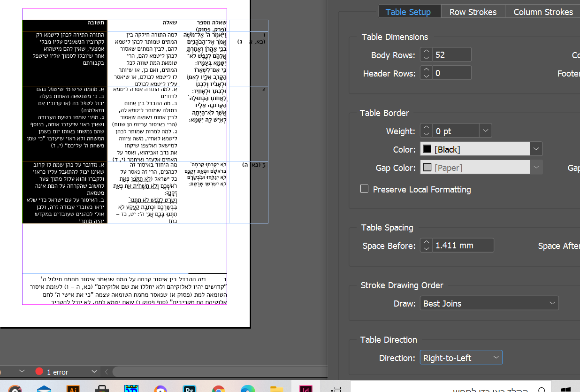Click the border Weight stepper arrows

pyautogui.click(x=426, y=131)
